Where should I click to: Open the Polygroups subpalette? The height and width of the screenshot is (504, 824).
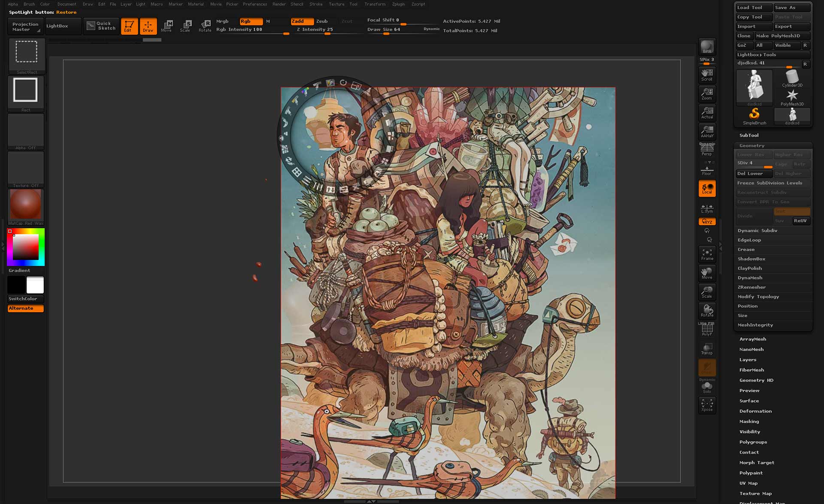[753, 442]
